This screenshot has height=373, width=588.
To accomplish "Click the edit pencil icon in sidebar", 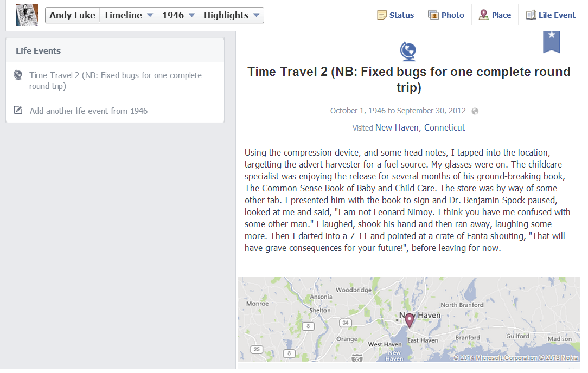I will (18, 110).
